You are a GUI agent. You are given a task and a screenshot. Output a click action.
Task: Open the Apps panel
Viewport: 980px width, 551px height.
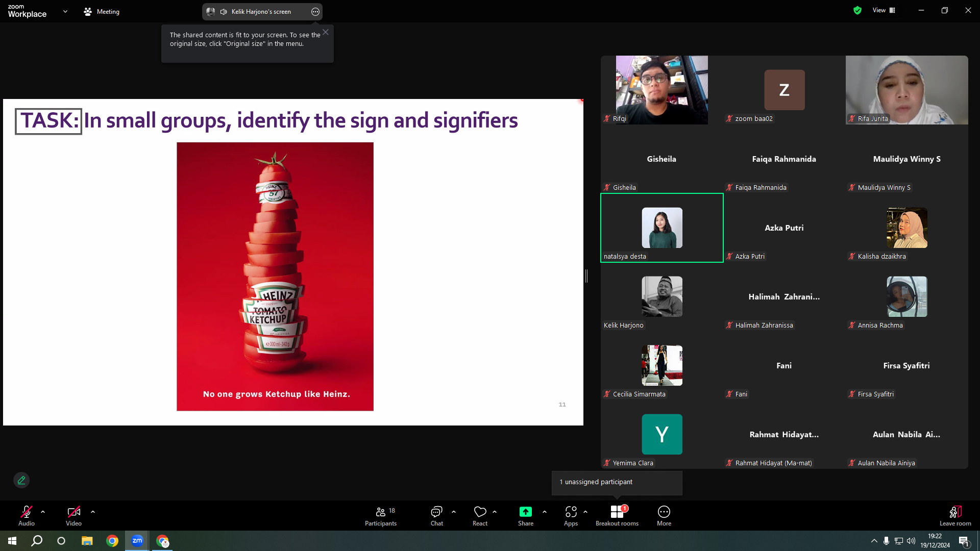coord(571,515)
